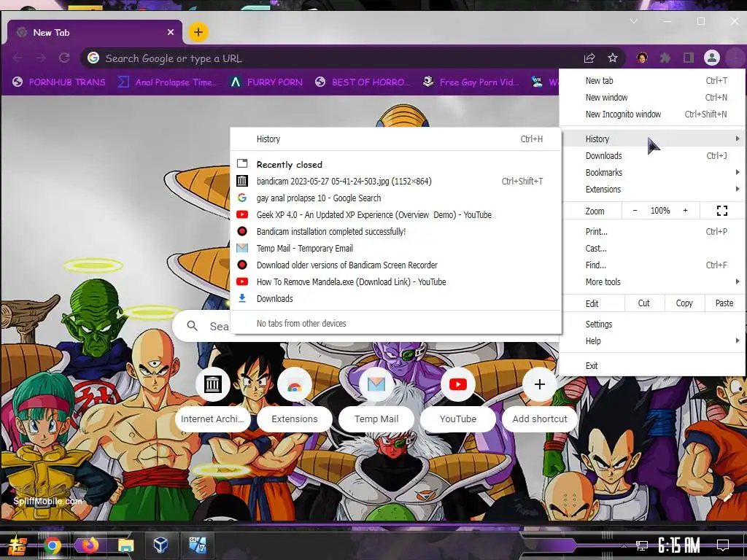
Task: Open the Windows Start button
Action: pos(18,545)
